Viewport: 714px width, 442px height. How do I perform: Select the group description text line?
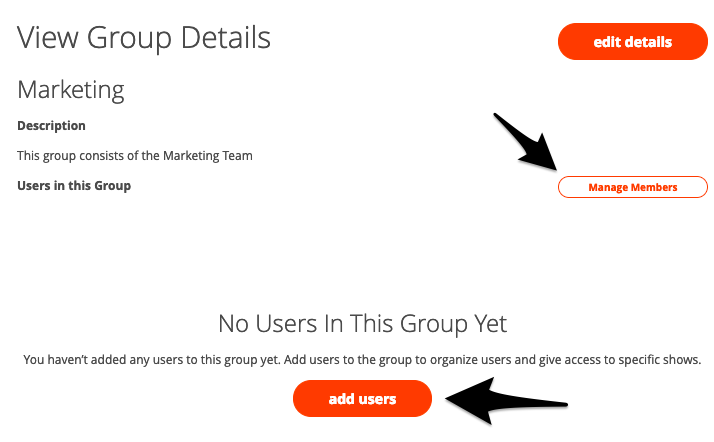[135, 156]
